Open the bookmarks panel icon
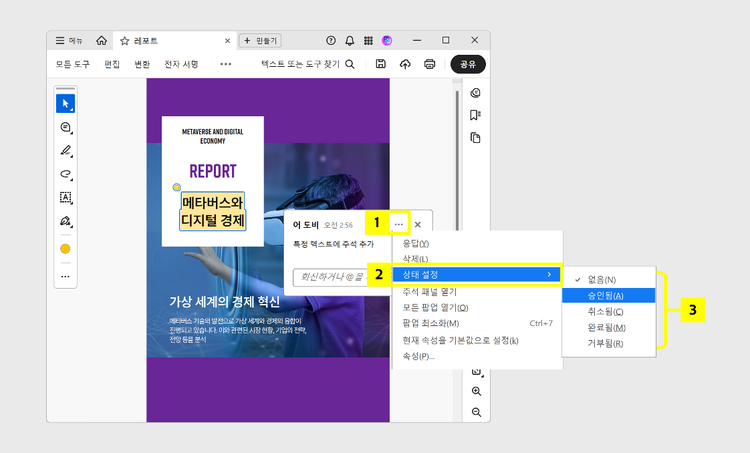This screenshot has width=750, height=453. point(475,115)
